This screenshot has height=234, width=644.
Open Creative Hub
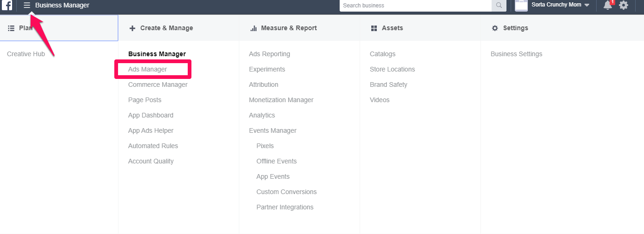pyautogui.click(x=26, y=54)
